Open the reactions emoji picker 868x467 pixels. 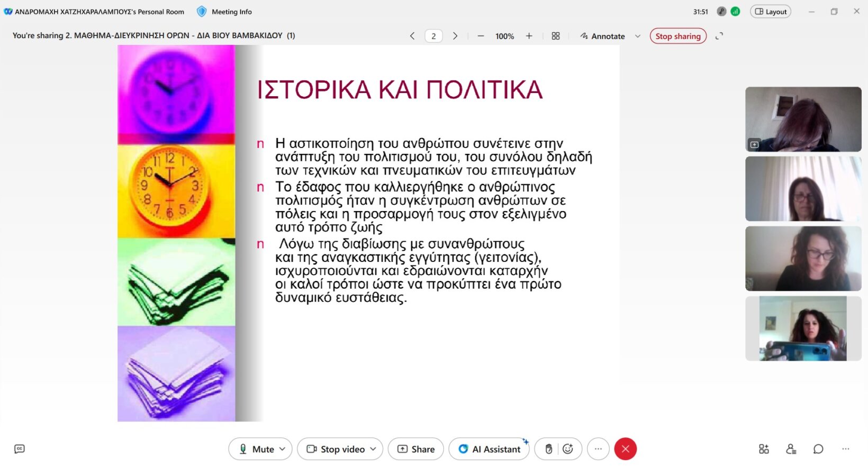point(568,449)
